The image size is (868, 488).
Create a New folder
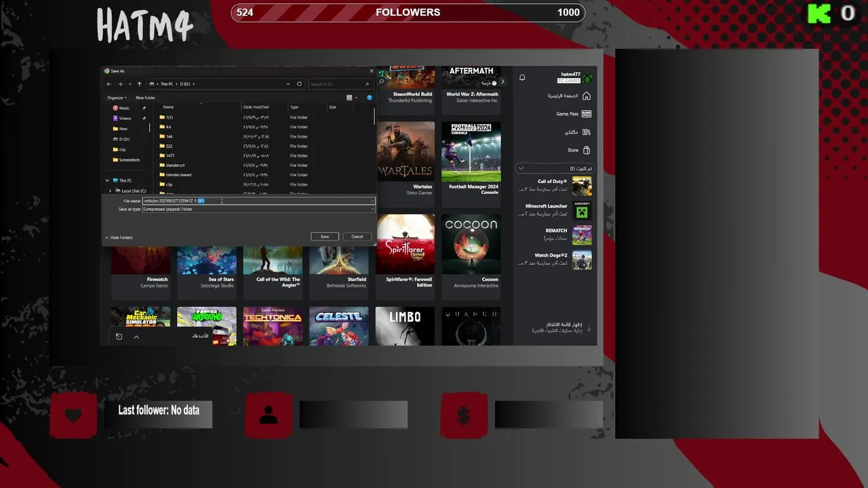point(145,98)
